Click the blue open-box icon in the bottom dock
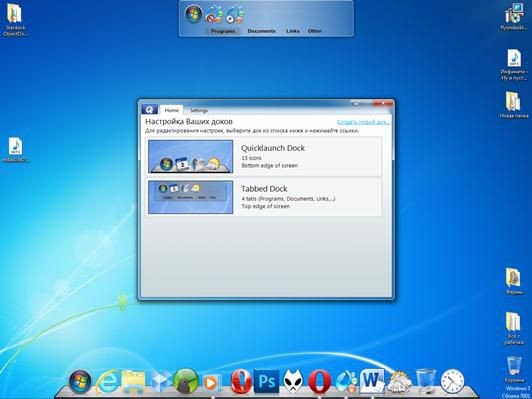The height and width of the screenshot is (399, 532). coord(161,382)
